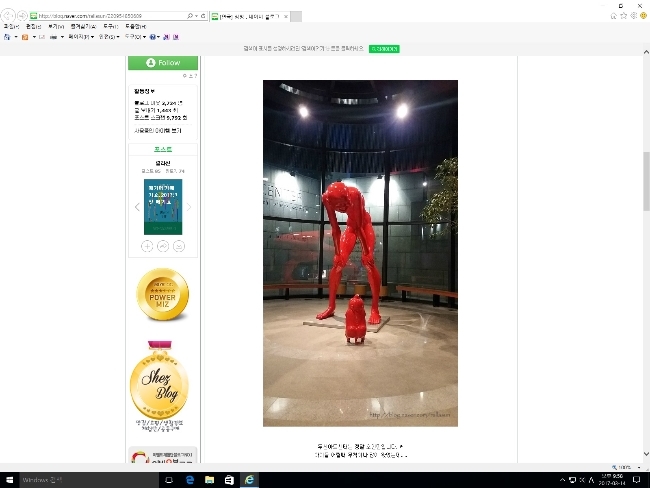The width and height of the screenshot is (650, 488).
Task: Select the Naver blog browser tab
Action: click(250, 16)
